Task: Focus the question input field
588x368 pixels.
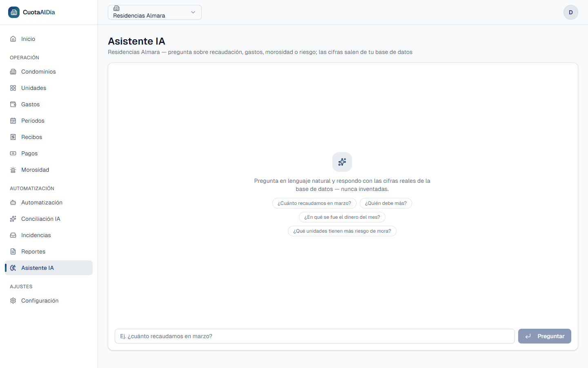Action: 314,336
